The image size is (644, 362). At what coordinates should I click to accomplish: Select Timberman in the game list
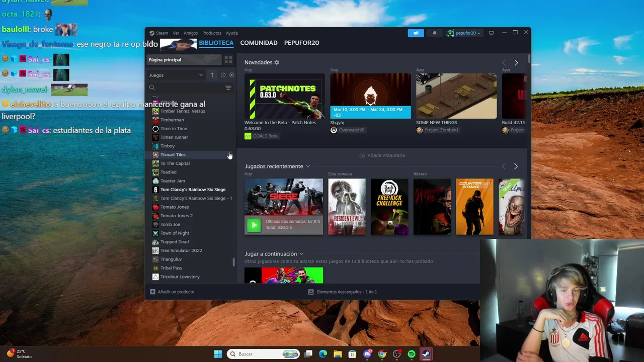point(172,120)
